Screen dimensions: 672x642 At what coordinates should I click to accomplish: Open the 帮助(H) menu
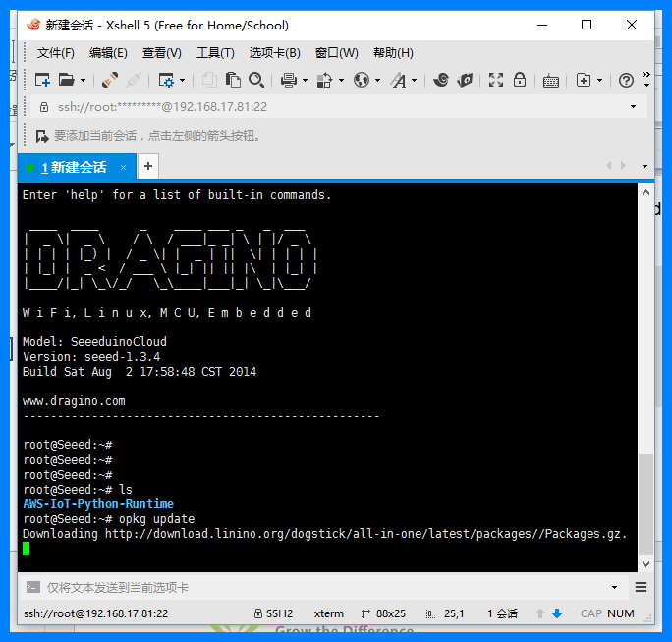coord(393,53)
